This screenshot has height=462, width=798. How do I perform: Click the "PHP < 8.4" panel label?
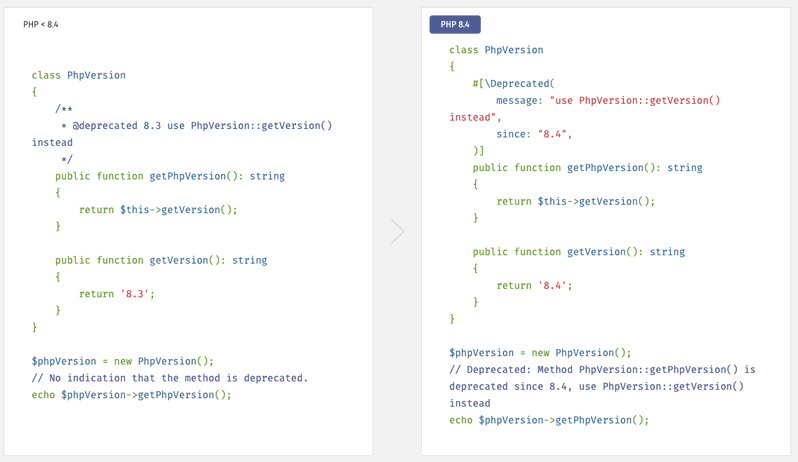coord(41,24)
